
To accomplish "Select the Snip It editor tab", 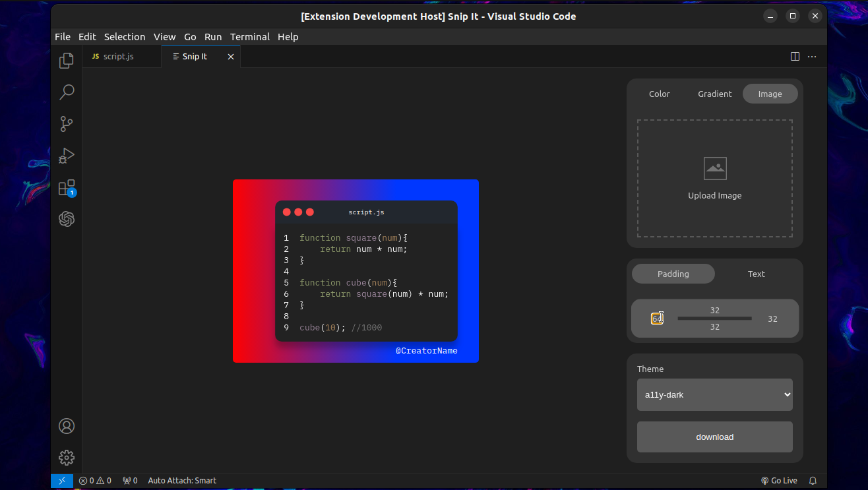I will 201,57.
